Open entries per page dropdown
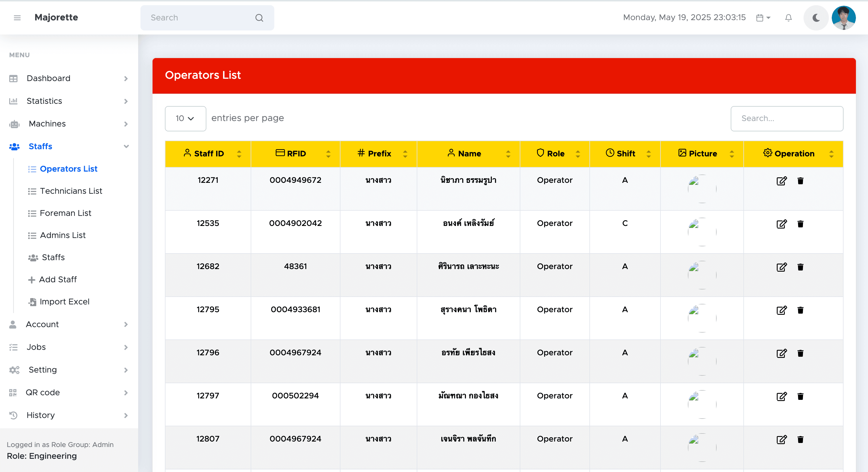The height and width of the screenshot is (472, 868). pyautogui.click(x=185, y=118)
